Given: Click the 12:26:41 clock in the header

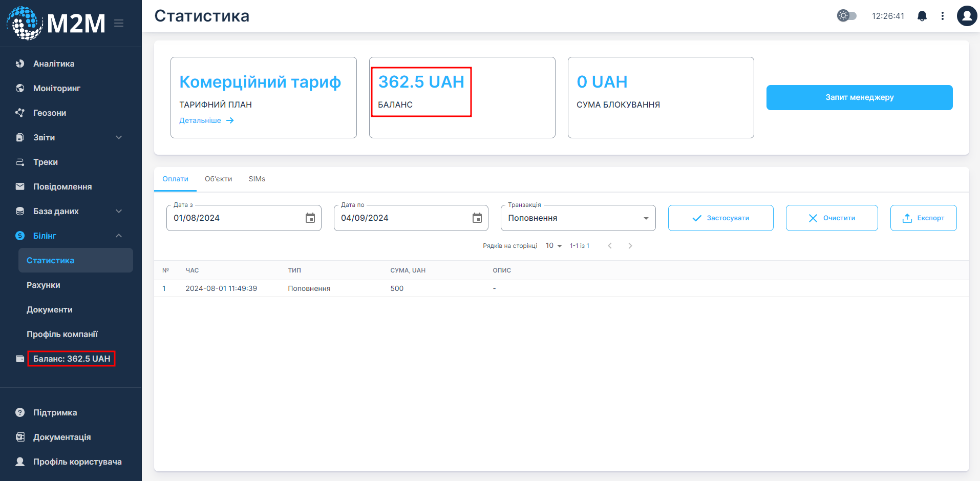Looking at the screenshot, I should point(888,16).
